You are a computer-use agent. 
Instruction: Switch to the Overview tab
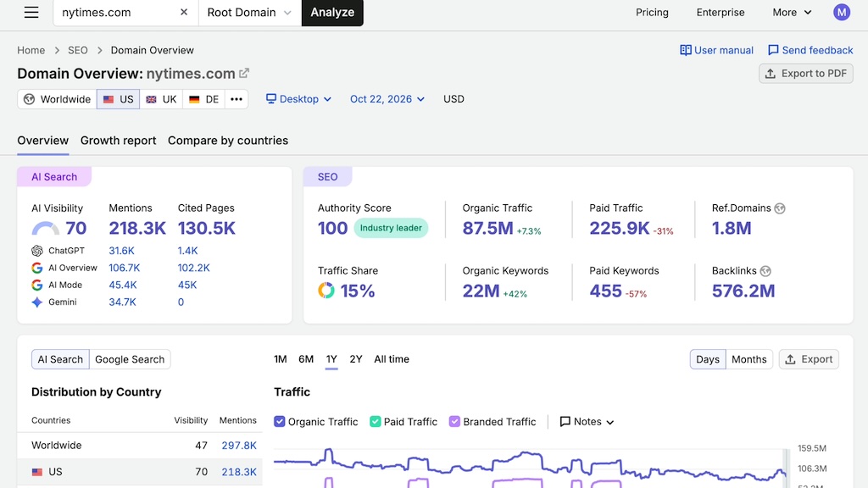[x=42, y=141]
